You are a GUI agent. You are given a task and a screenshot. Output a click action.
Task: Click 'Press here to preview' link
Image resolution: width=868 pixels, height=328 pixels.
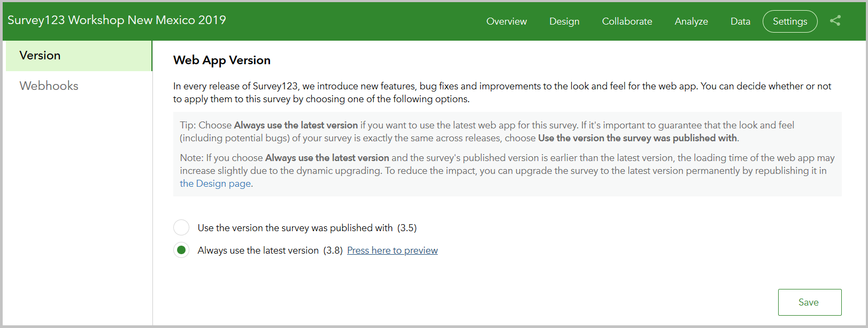(392, 250)
